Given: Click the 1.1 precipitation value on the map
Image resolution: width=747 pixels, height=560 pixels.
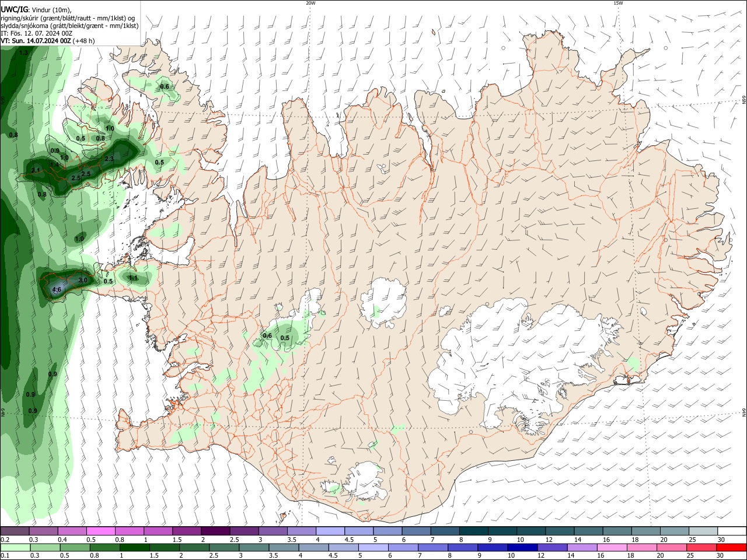Looking at the screenshot, I should point(133,278).
